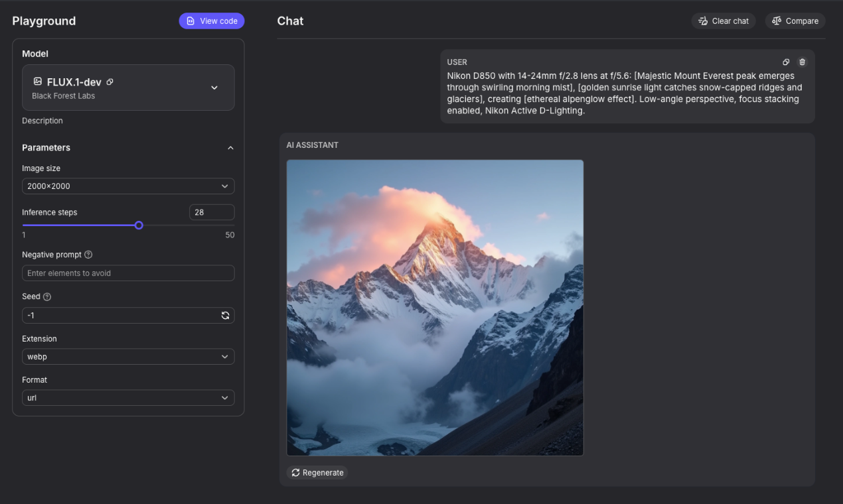Screen dimensions: 843x504
Task: Click the Description label under model
Action: point(42,121)
